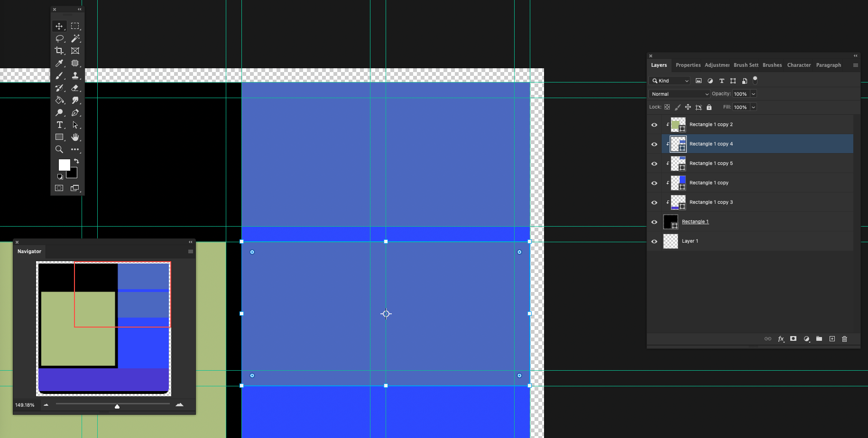Collapse the Layers panel group

(x=856, y=55)
